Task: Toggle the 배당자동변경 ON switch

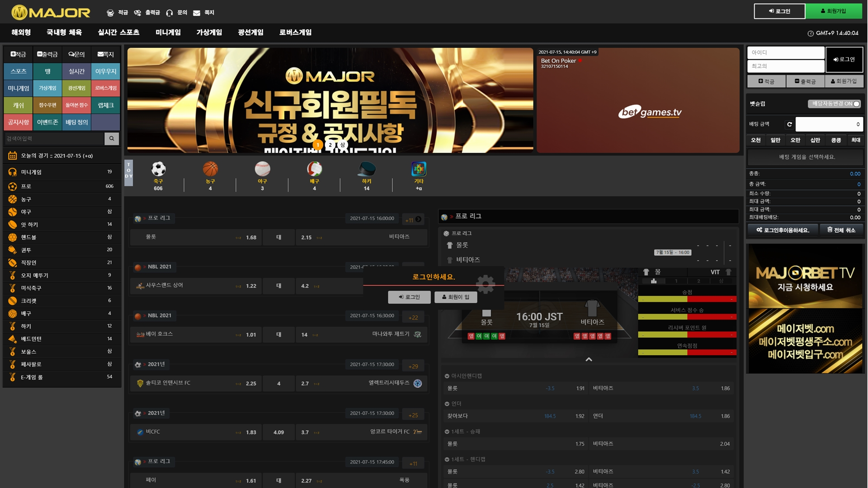Action: pos(834,104)
